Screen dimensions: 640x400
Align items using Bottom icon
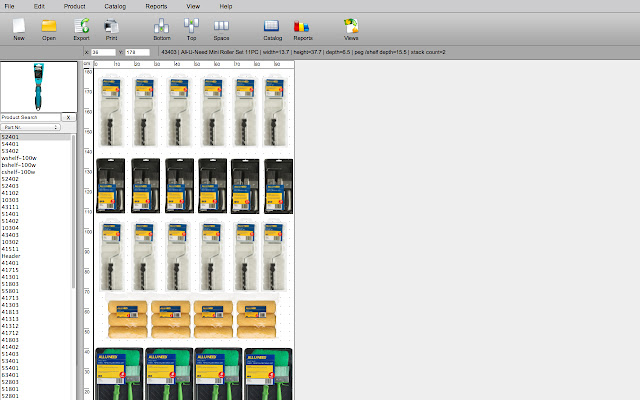click(162, 29)
